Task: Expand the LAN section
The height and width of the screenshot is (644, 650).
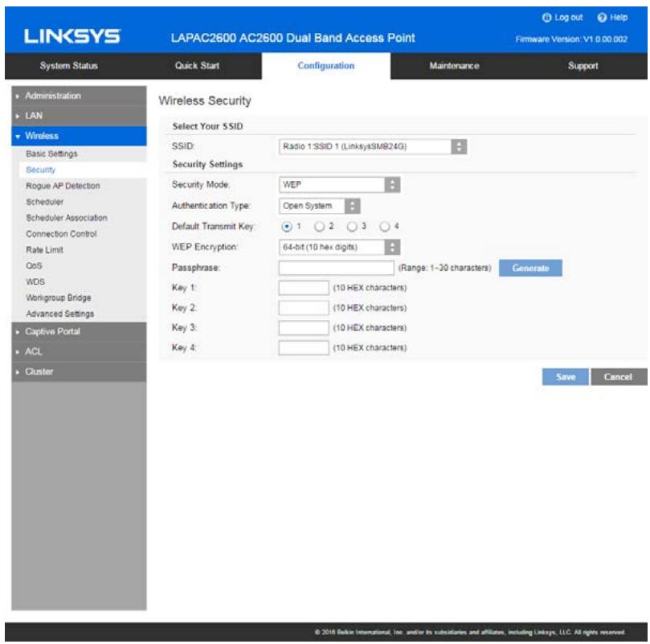Action: point(79,116)
